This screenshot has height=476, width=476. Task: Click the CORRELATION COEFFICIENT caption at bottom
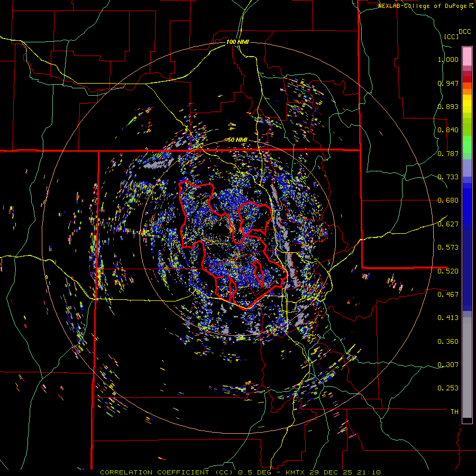240,472
